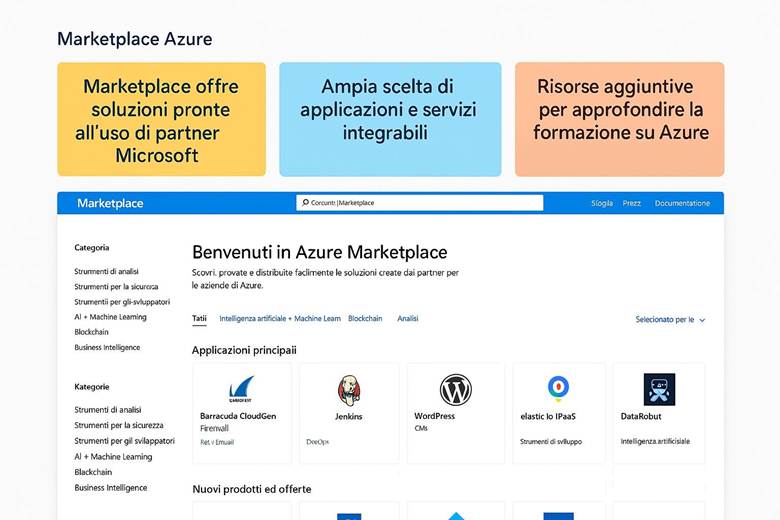Select Strumenti per la sicurezza under Kategorie
Screen dimensions: 780x520
[118, 425]
